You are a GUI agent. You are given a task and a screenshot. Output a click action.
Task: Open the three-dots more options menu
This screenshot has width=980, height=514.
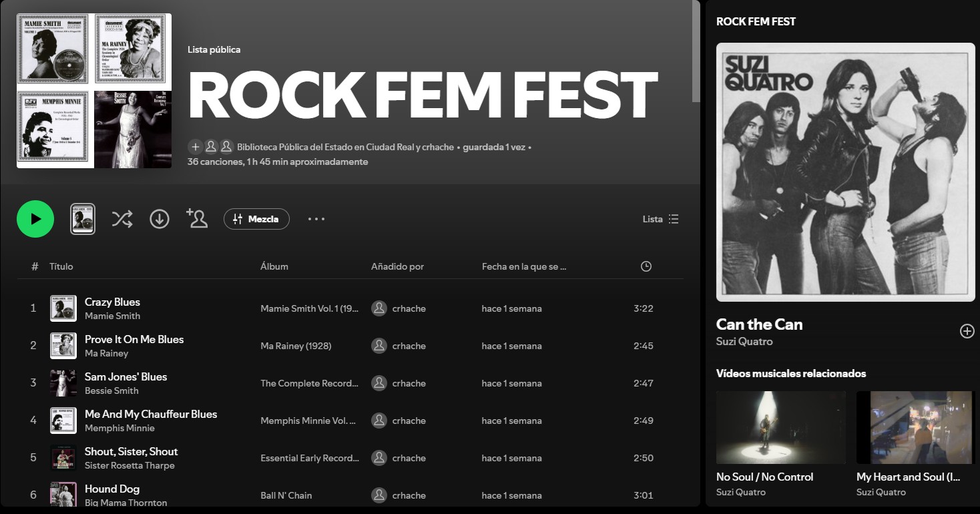[316, 219]
